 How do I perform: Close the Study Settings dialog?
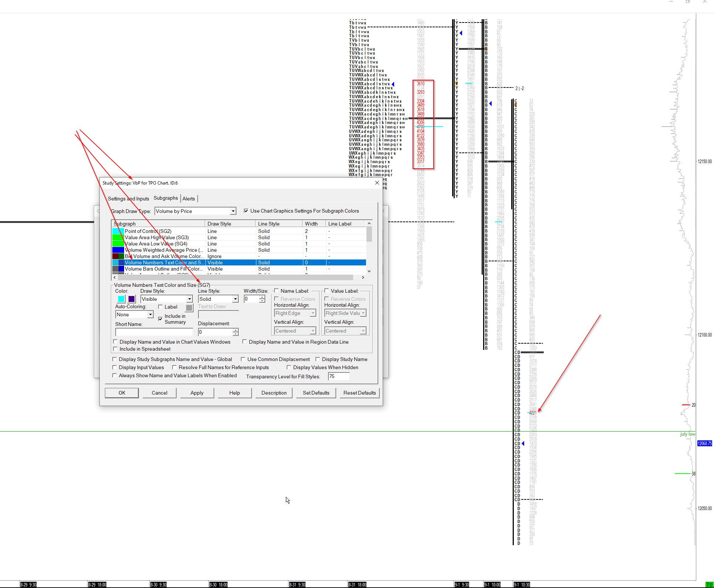377,183
